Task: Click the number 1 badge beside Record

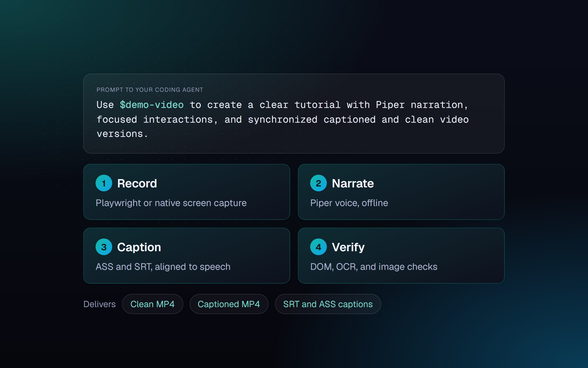Action: pos(104,183)
